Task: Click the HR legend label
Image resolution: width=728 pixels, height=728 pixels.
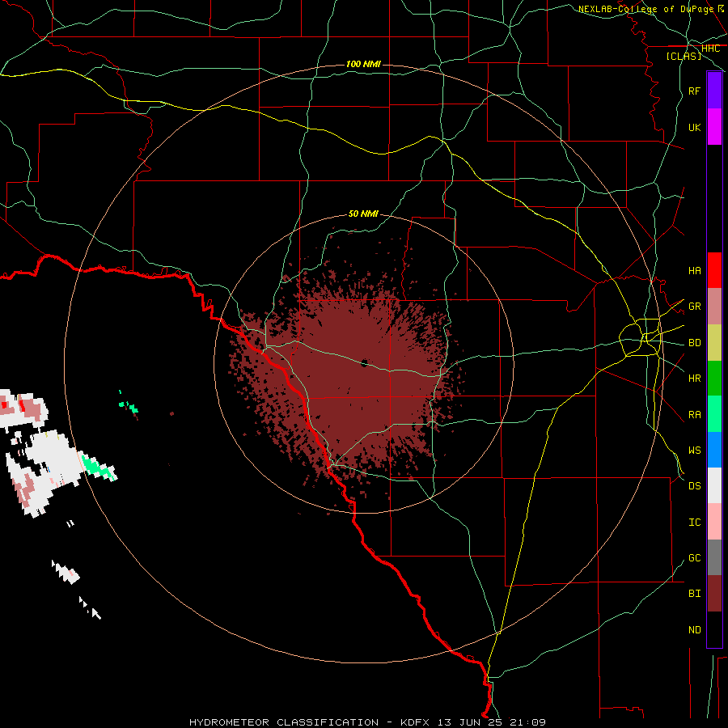Action: coord(694,378)
